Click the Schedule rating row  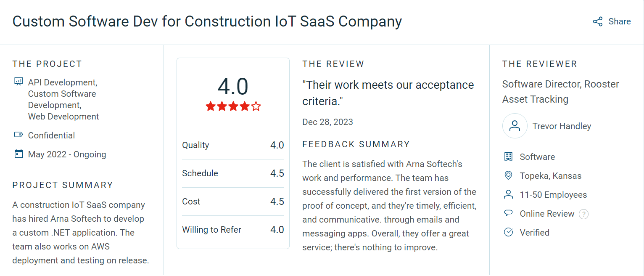coord(233,173)
